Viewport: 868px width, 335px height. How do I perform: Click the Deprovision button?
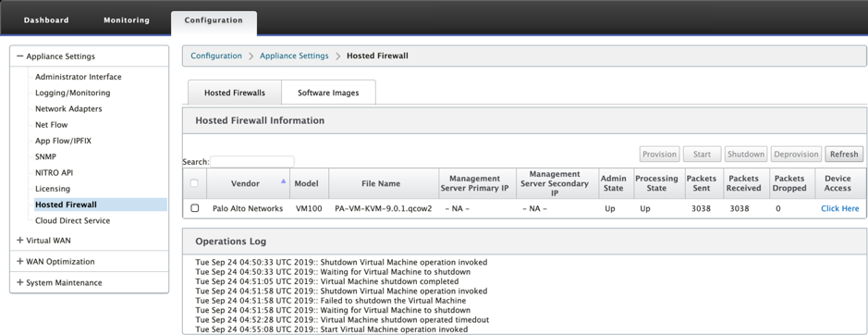796,155
